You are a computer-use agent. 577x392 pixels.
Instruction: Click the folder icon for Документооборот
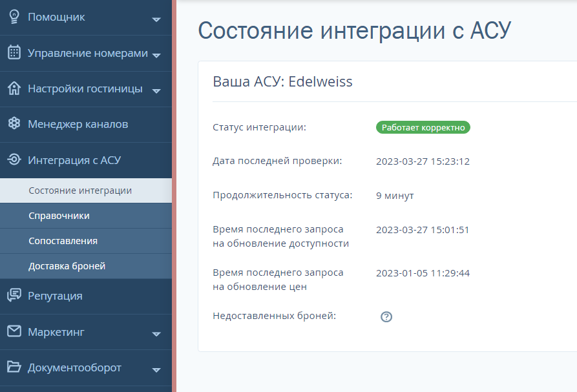(x=14, y=367)
